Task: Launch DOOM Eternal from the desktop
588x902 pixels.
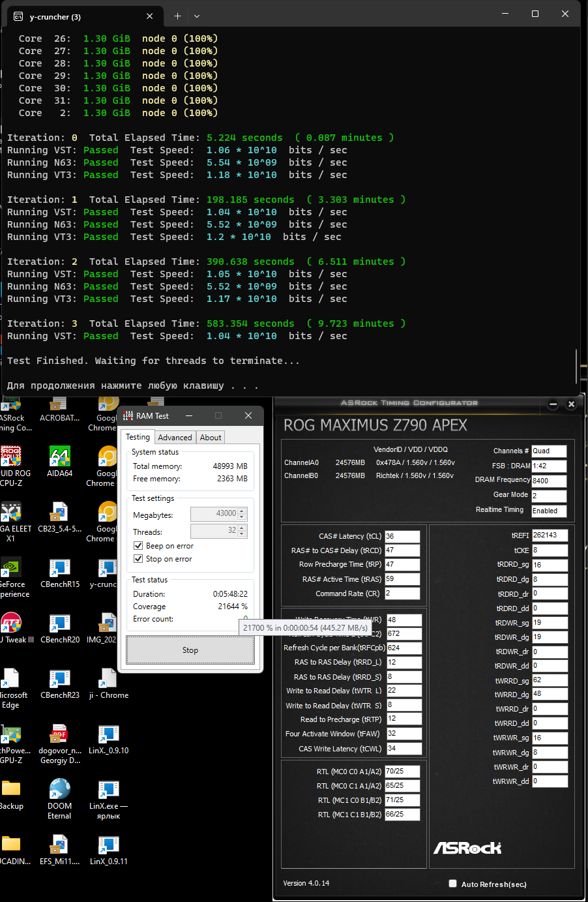Action: [x=59, y=799]
